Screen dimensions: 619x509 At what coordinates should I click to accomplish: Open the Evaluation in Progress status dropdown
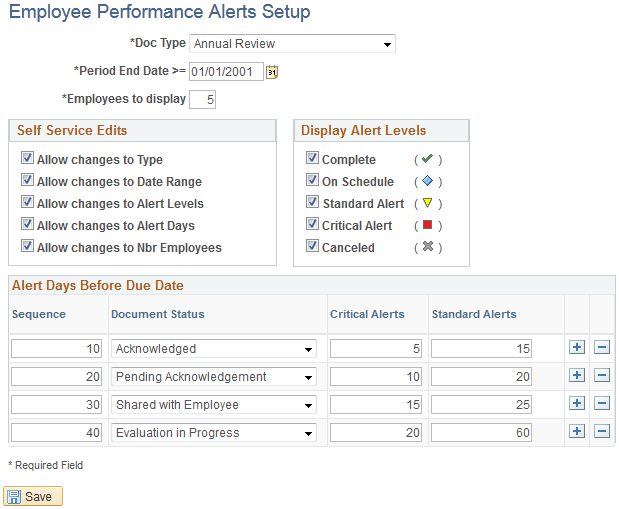[213, 433]
